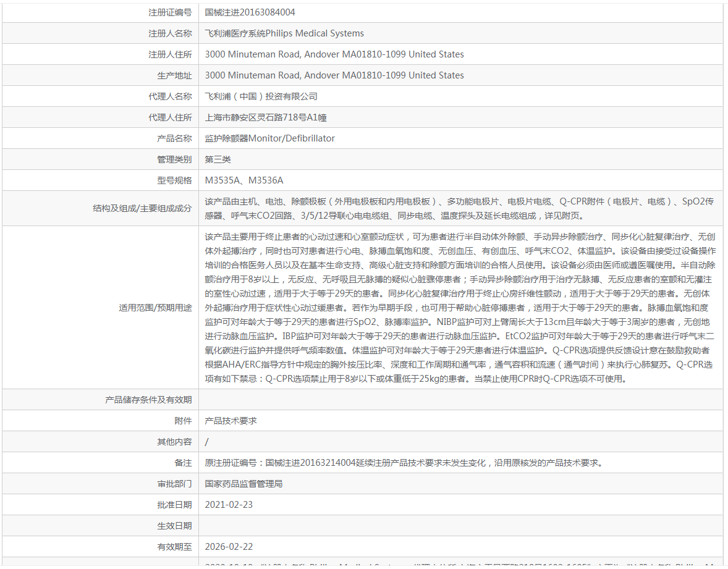This screenshot has height=569, width=728.
Task: Select 上海市静安区灵石路718号A1幢 address
Action: [266, 117]
